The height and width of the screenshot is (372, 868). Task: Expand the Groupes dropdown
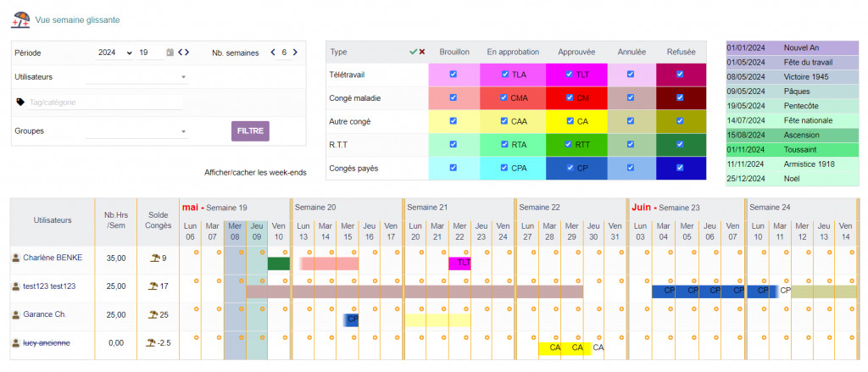(x=136, y=131)
